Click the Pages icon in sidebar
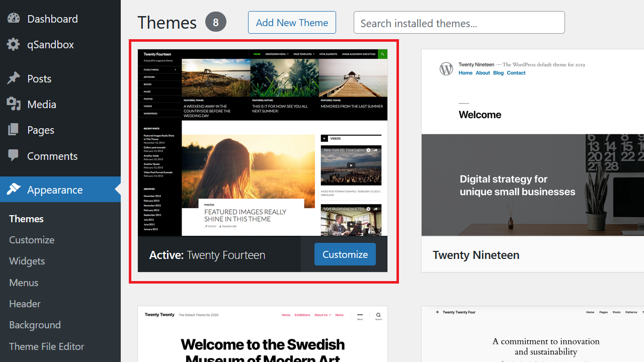This screenshot has height=362, width=644. pos(14,130)
